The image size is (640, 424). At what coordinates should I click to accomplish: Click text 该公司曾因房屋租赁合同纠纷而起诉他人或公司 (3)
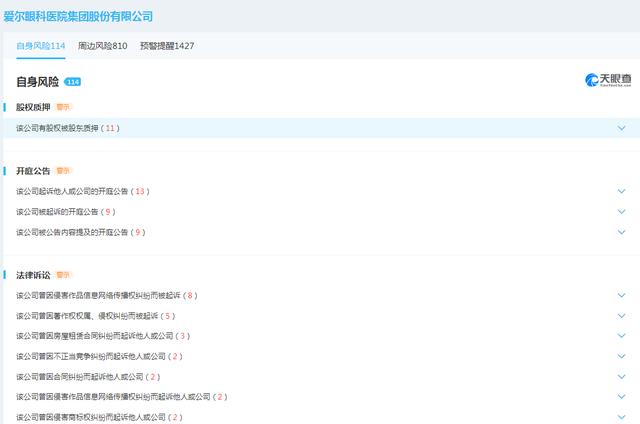coord(103,336)
